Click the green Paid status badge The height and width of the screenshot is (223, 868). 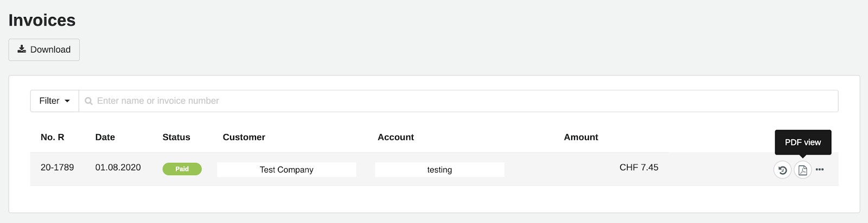(x=182, y=169)
